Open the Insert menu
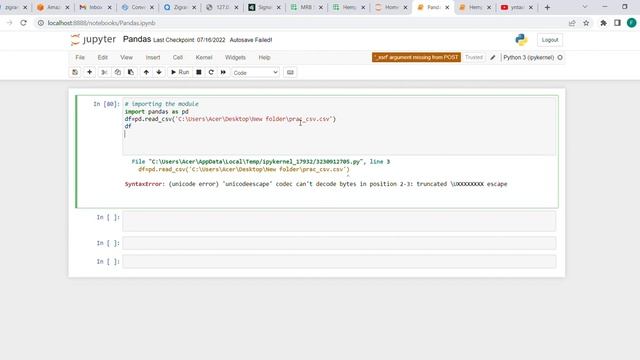The image size is (640, 360). coord(153,58)
